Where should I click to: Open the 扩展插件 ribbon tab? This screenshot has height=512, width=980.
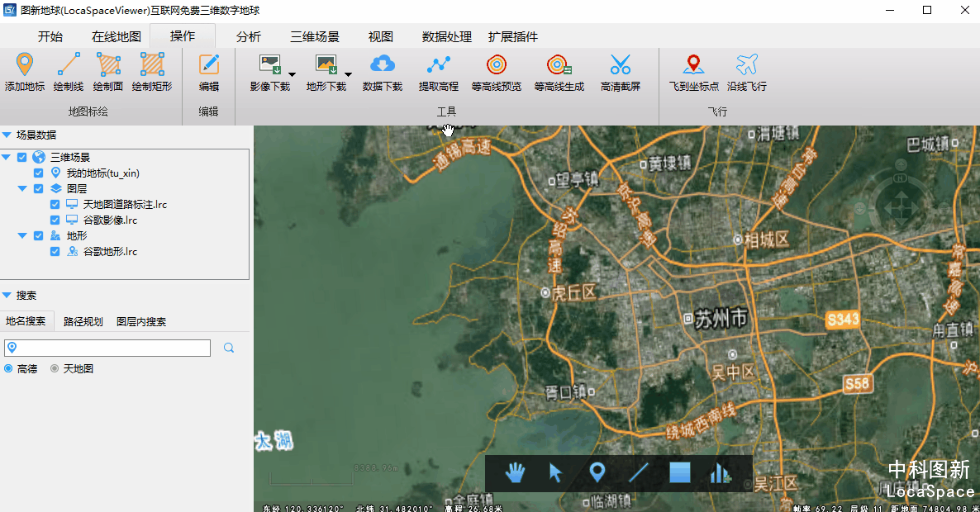click(x=512, y=37)
